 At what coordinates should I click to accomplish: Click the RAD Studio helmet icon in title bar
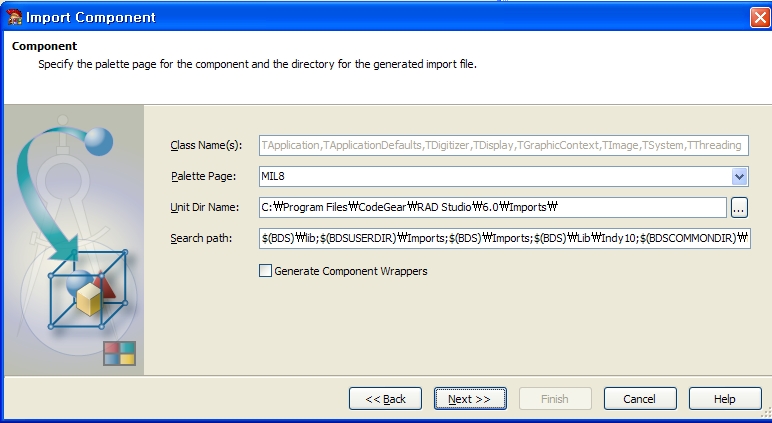(x=12, y=17)
